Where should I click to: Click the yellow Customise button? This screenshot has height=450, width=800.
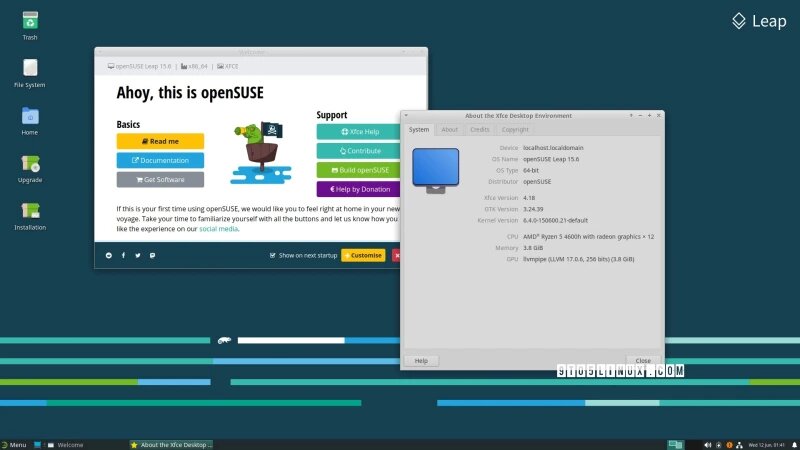[x=363, y=255]
